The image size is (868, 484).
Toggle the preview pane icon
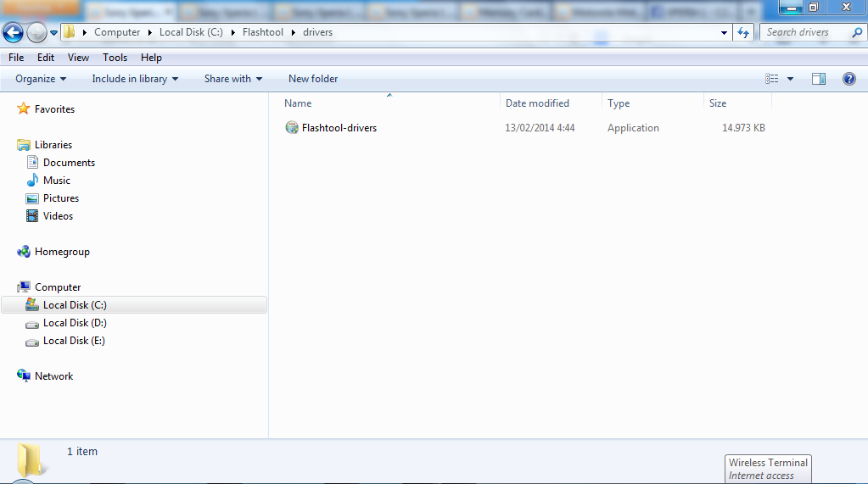point(819,79)
